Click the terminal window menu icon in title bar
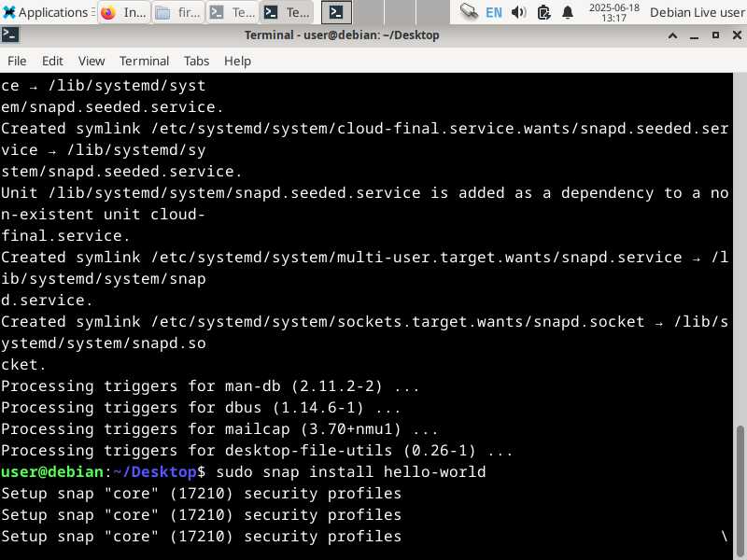 click(x=10, y=35)
